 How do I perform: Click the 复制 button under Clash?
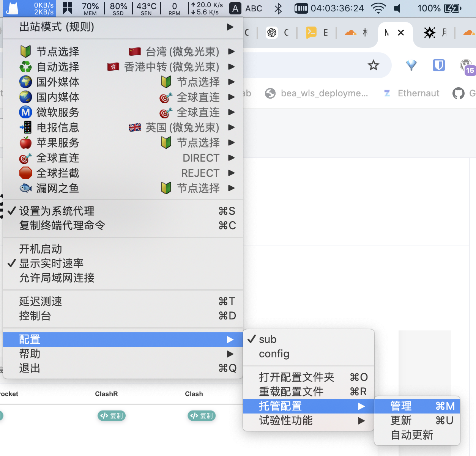[x=202, y=416]
